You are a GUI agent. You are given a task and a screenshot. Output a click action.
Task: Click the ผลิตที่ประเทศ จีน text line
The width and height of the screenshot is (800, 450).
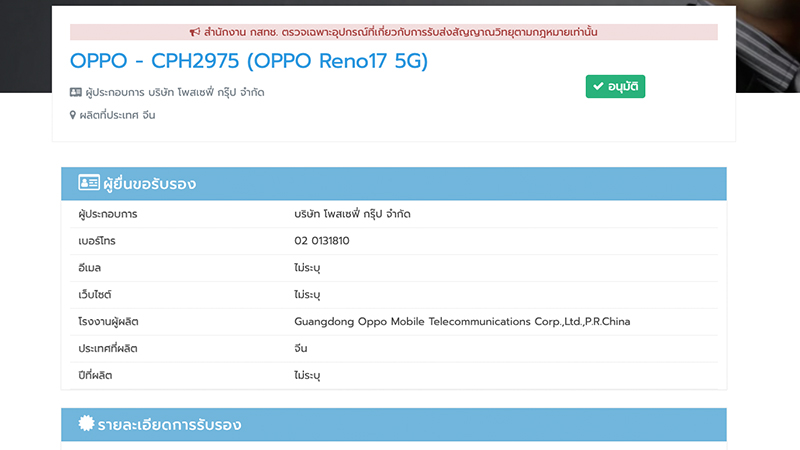117,115
